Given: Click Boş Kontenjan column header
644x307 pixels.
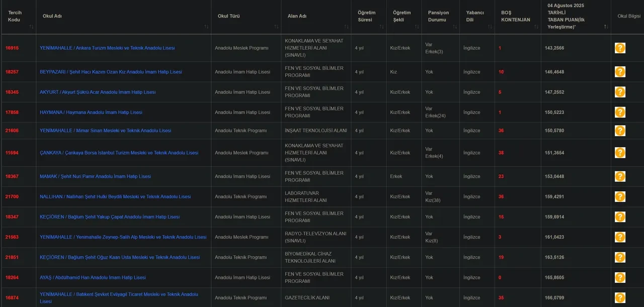Looking at the screenshot, I should click(x=515, y=16).
